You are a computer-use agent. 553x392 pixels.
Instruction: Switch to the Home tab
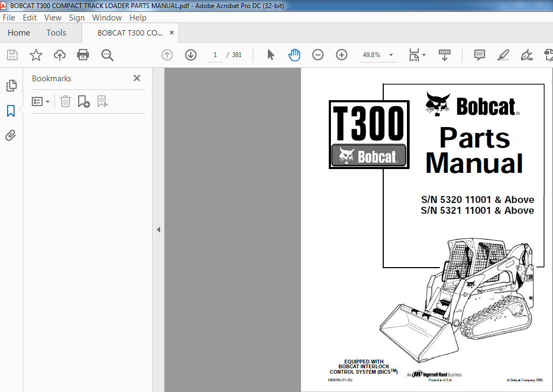(19, 33)
